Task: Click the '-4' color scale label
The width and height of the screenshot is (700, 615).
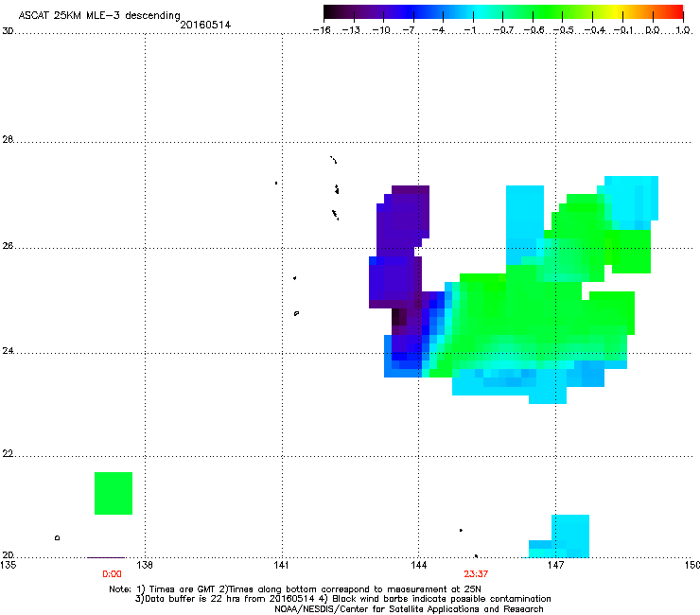Action: tap(438, 30)
